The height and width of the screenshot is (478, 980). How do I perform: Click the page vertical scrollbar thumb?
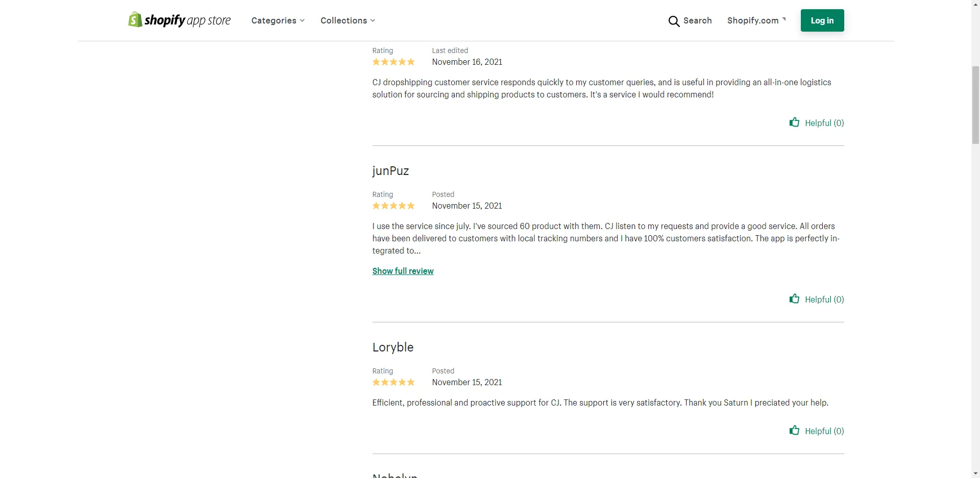(x=975, y=105)
